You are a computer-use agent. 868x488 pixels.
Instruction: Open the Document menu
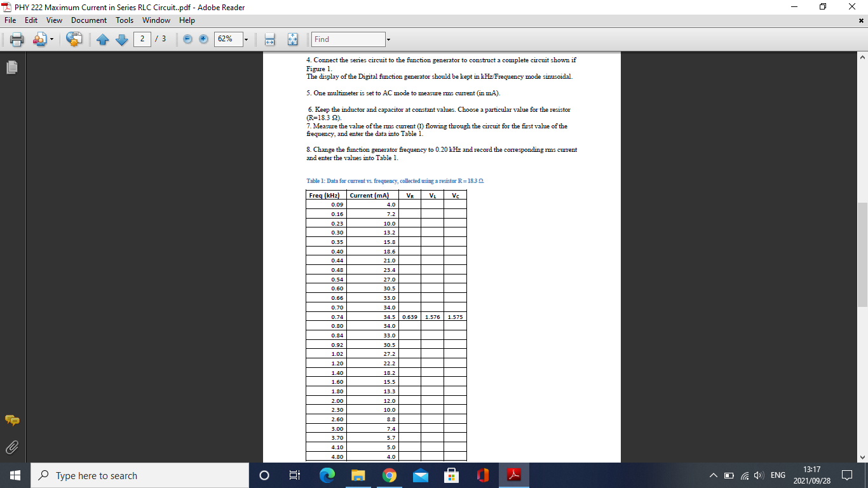pos(89,20)
